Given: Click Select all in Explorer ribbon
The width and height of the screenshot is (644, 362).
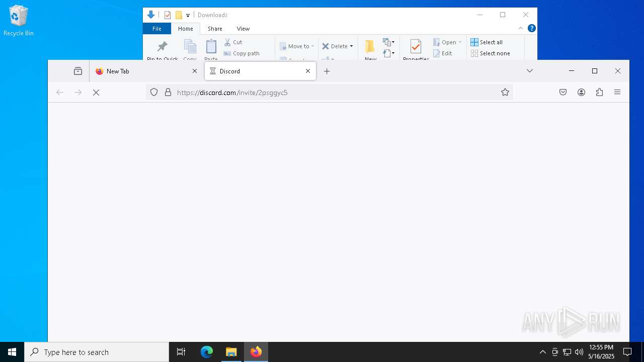Looking at the screenshot, I should tap(487, 42).
